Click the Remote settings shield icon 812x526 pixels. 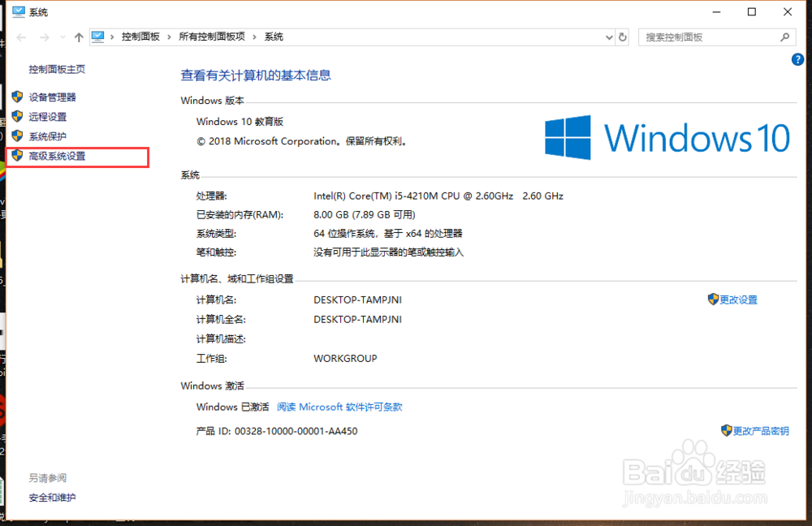pyautogui.click(x=17, y=117)
